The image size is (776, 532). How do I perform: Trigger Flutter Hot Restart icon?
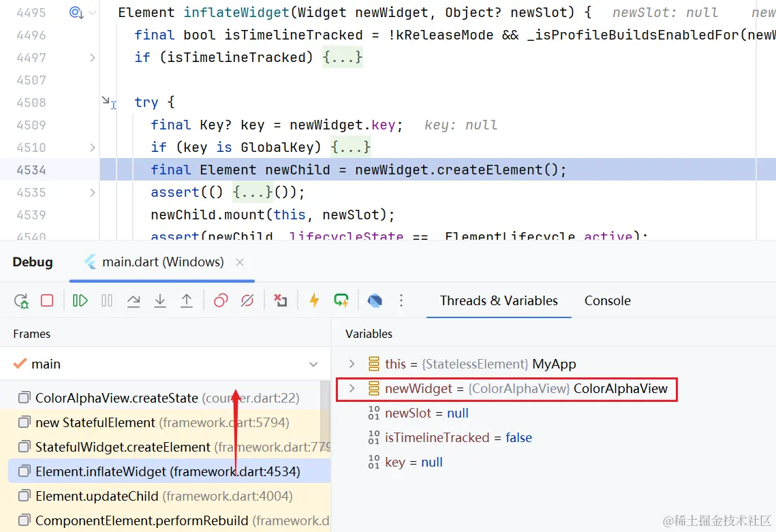click(341, 300)
